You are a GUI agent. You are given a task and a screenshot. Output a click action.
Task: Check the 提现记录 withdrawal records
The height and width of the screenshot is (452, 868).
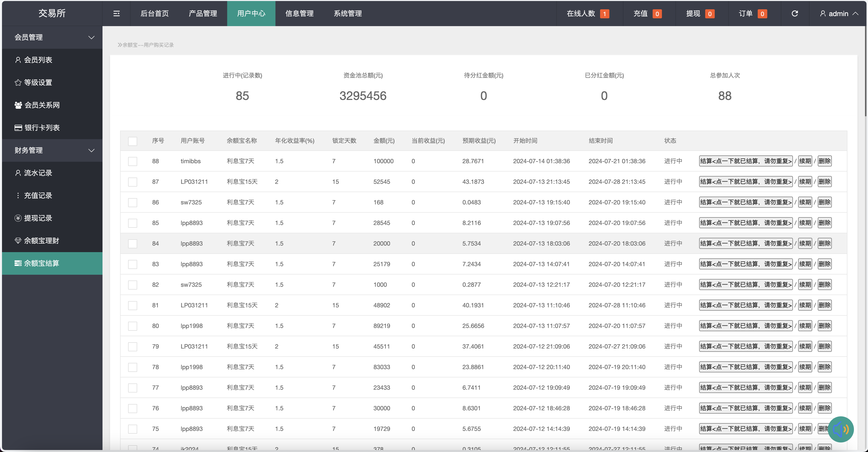[38, 218]
